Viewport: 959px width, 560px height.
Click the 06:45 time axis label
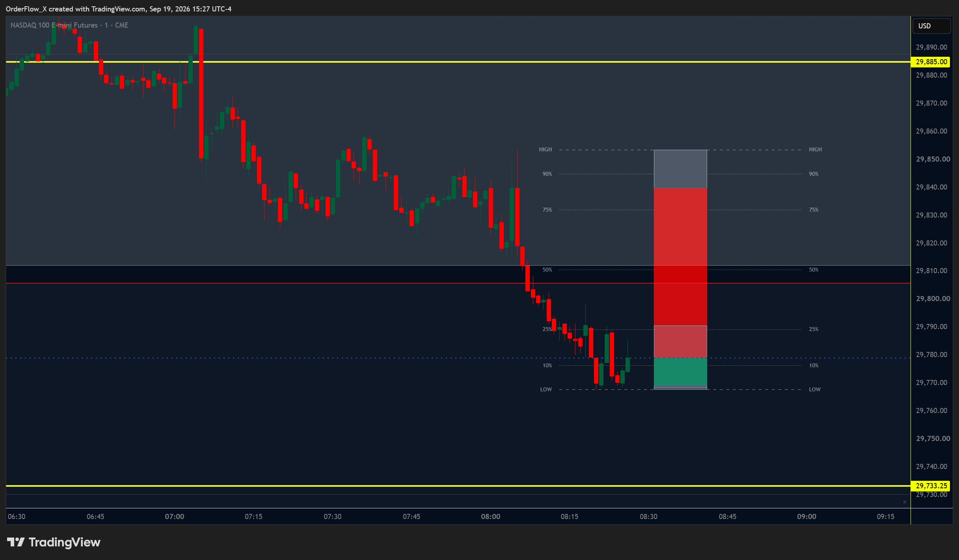pyautogui.click(x=95, y=517)
